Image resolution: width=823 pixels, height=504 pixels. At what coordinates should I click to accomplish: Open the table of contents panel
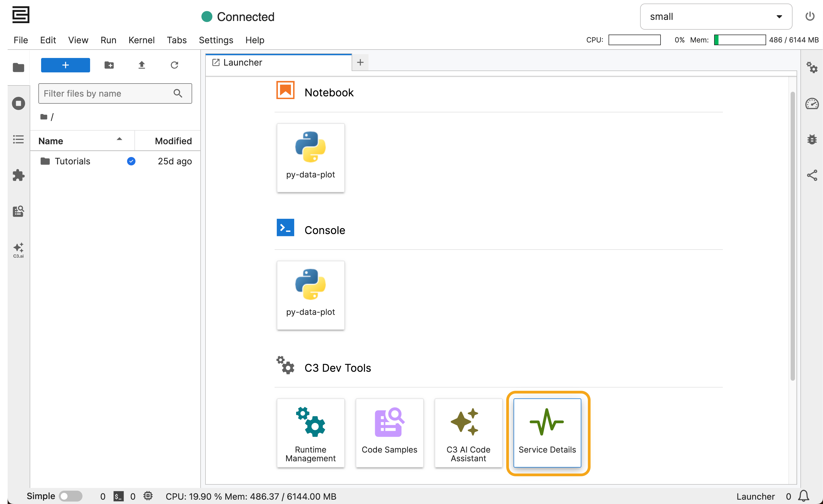(x=19, y=140)
